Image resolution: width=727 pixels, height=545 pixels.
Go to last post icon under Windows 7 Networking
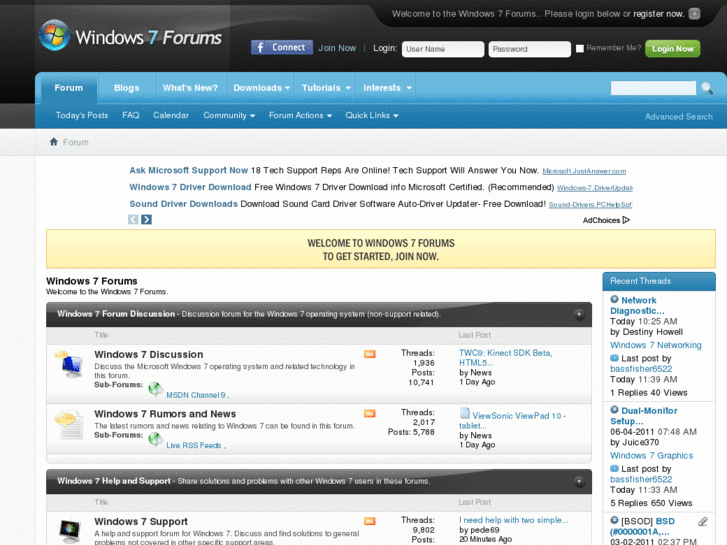click(614, 358)
